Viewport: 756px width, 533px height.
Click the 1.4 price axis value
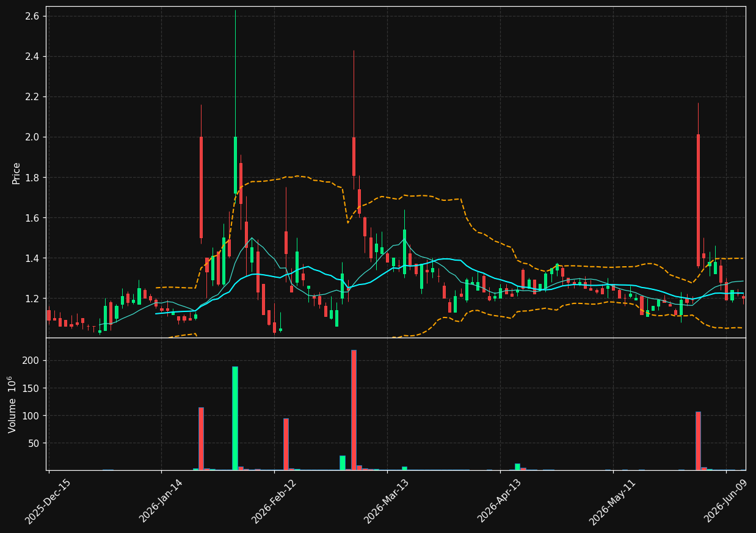tap(33, 258)
